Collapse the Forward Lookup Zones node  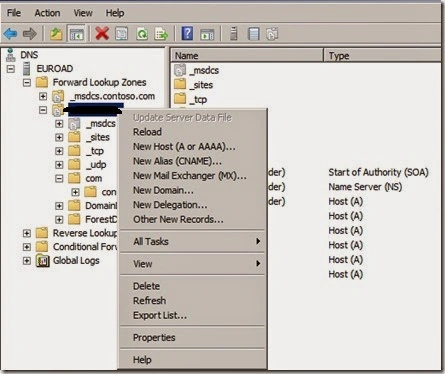[27, 82]
